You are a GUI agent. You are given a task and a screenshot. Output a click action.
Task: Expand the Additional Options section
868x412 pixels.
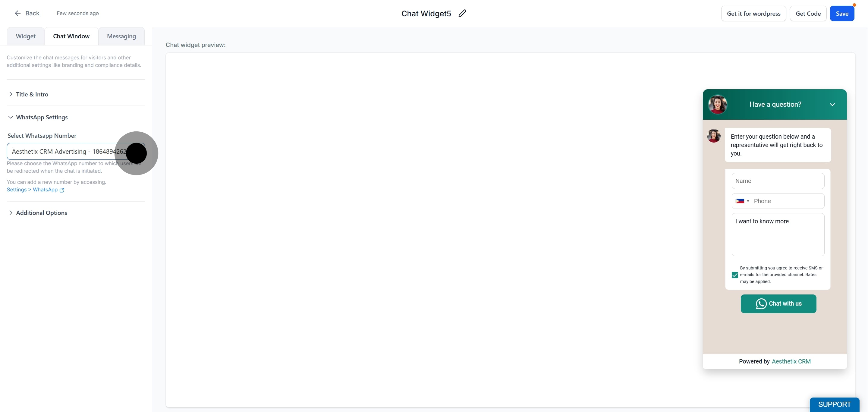click(42, 213)
